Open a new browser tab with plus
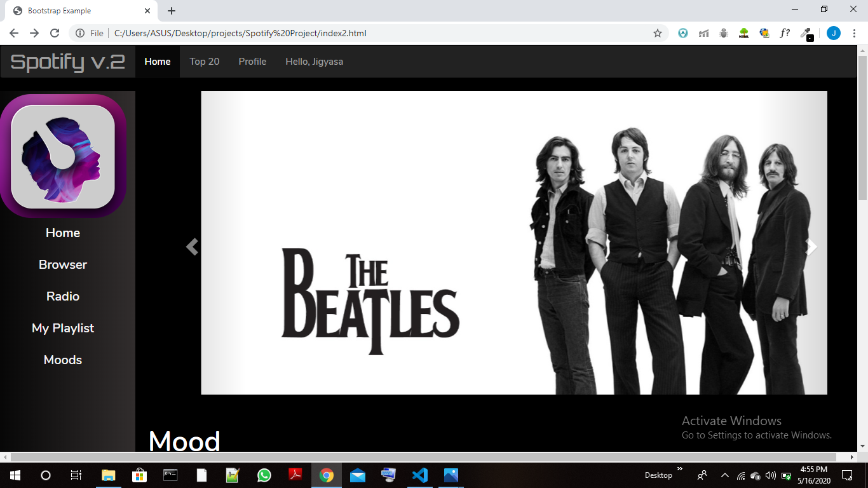The width and height of the screenshot is (868, 488). click(172, 11)
